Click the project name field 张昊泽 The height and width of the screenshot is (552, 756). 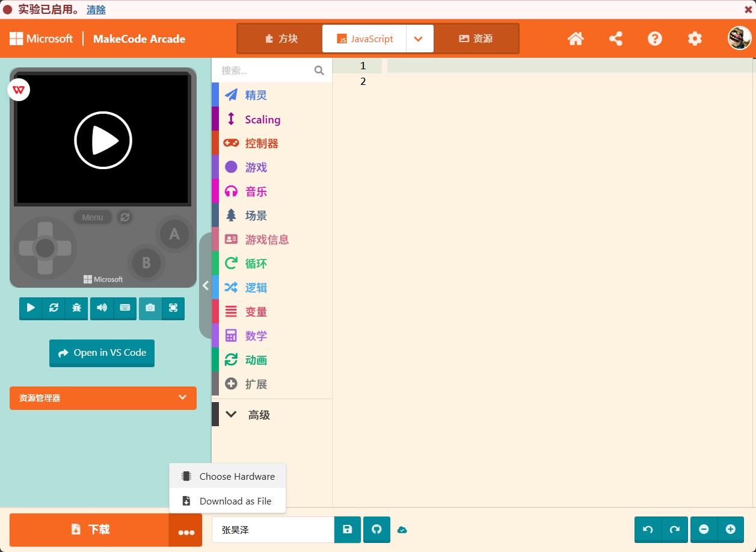[273, 530]
